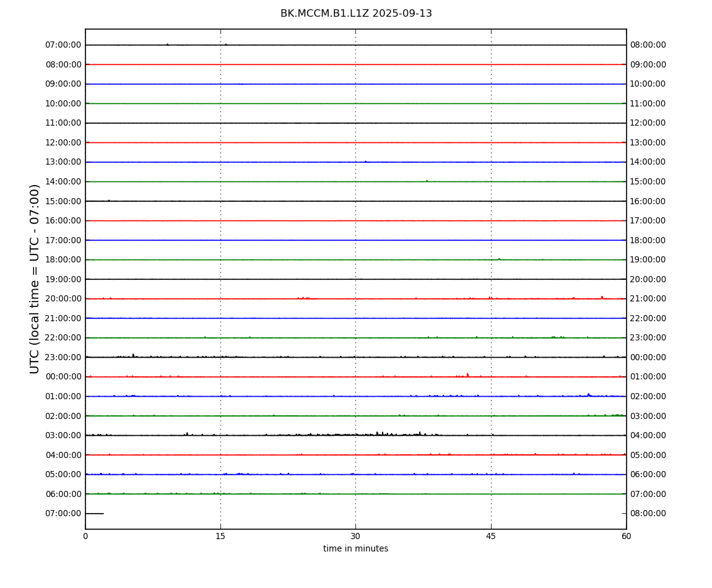The image size is (712, 588).
Task: Click the vertical 'UTC (local time = UTC - 07:00)' axis label
Action: pyautogui.click(x=35, y=279)
